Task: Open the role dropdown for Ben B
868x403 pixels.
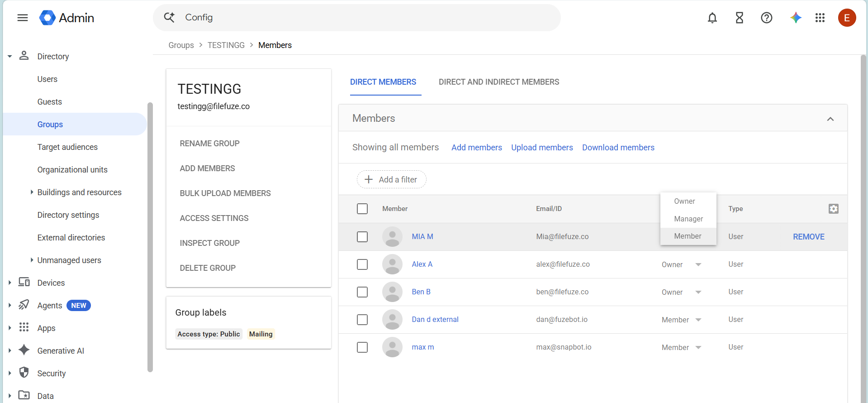Action: pos(682,293)
